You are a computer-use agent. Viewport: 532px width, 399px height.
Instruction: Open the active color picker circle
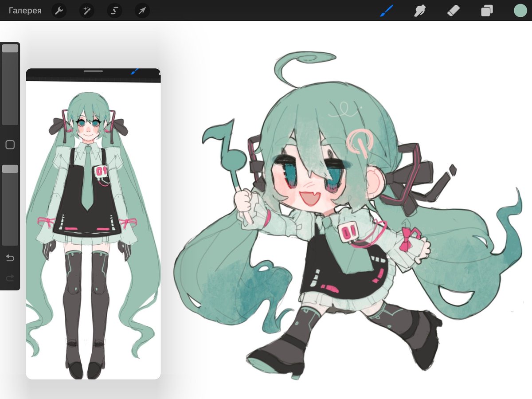pos(520,11)
